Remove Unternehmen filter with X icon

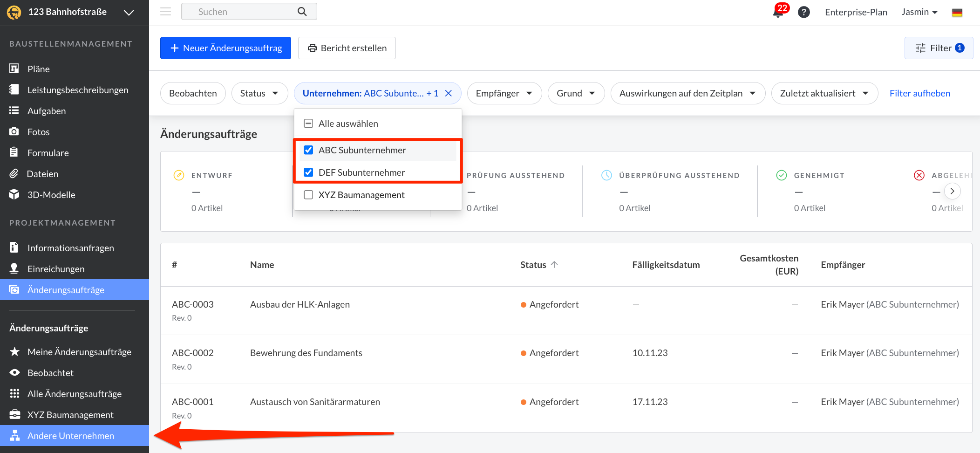pos(449,93)
